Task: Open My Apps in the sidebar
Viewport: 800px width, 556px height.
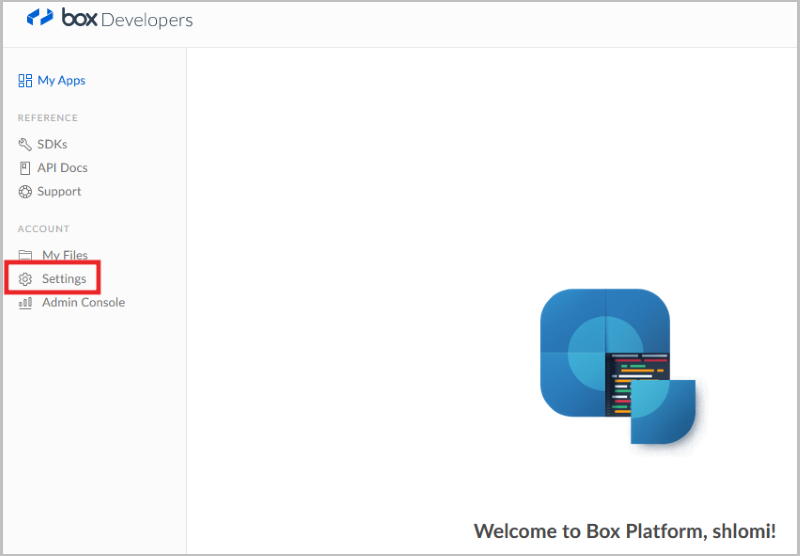Action: (61, 81)
